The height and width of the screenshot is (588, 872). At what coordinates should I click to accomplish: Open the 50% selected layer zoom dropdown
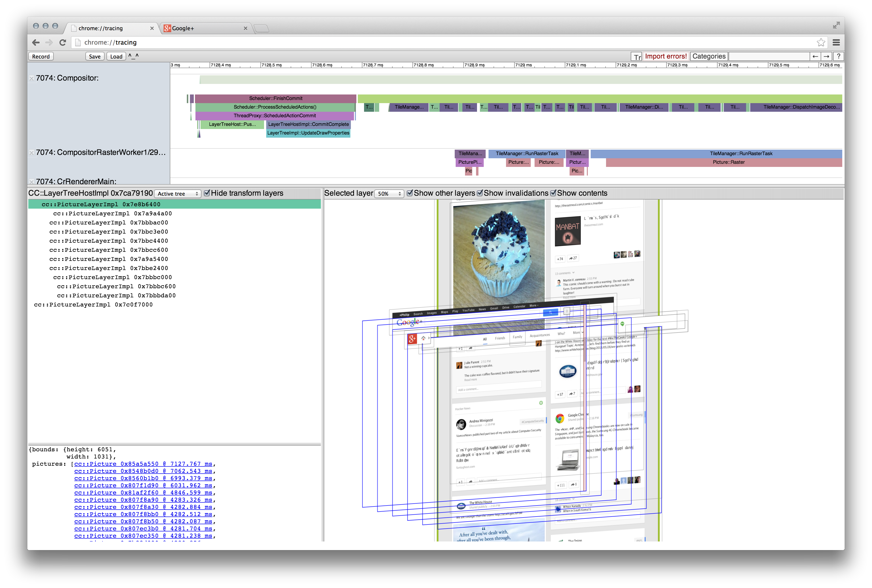click(x=389, y=194)
